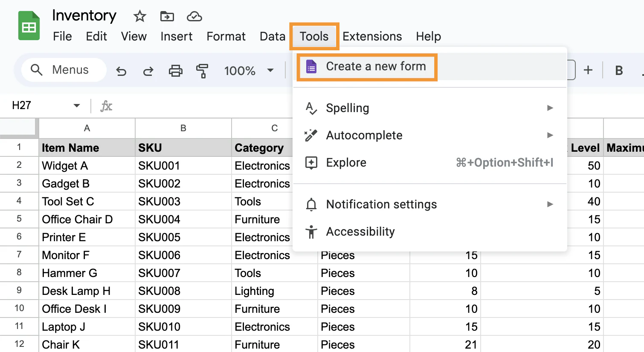Expand the name box dropdown arrow
The width and height of the screenshot is (644, 352).
tap(77, 106)
